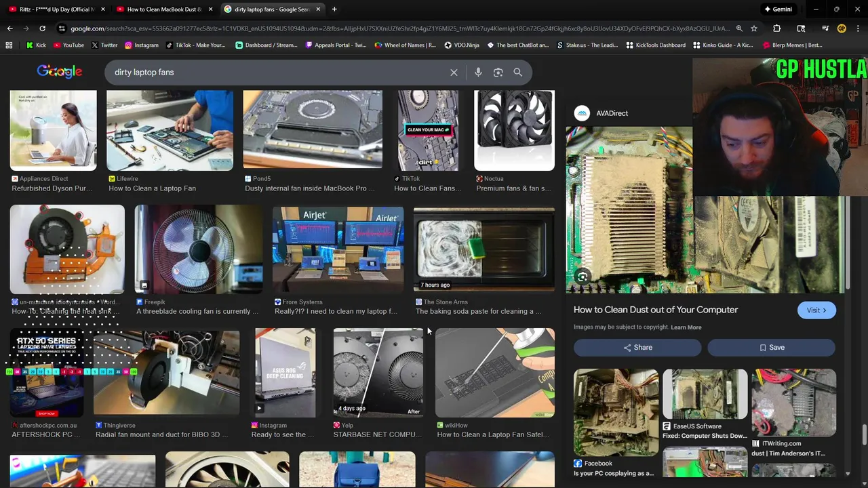Image resolution: width=868 pixels, height=488 pixels.
Task: Close the How to Clean MacBook Dust tab
Action: (210, 9)
